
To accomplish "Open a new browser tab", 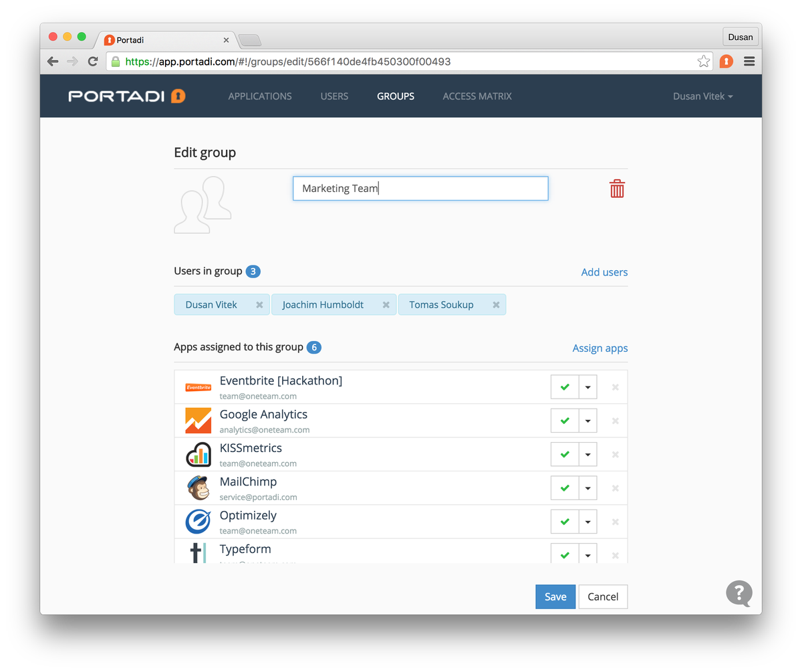I will pos(250,40).
